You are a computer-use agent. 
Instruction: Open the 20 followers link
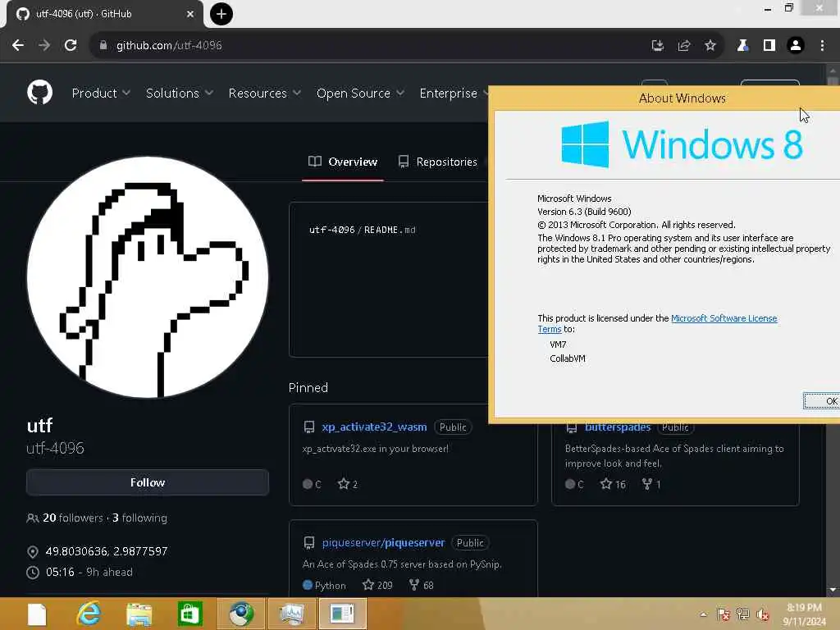click(73, 518)
